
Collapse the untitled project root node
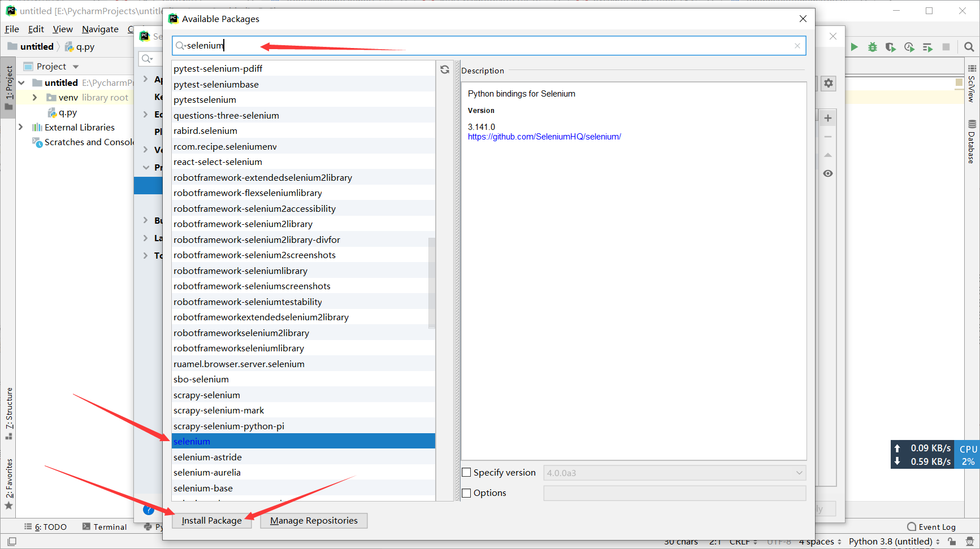point(22,83)
